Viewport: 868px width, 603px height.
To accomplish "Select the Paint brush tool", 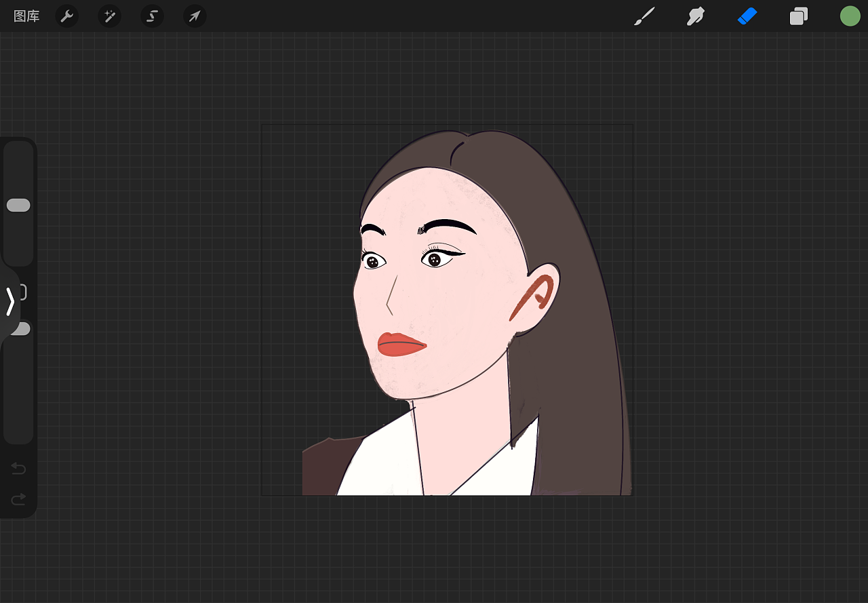I will [x=644, y=16].
